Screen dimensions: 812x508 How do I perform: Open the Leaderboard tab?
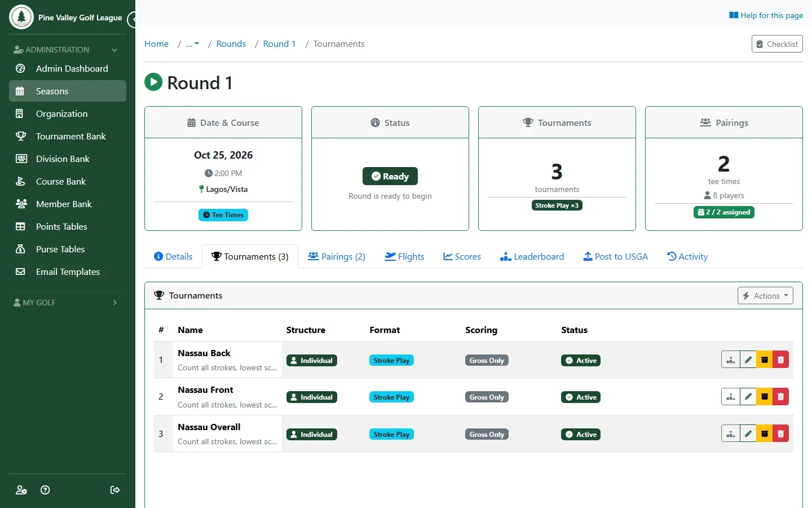[x=532, y=256]
